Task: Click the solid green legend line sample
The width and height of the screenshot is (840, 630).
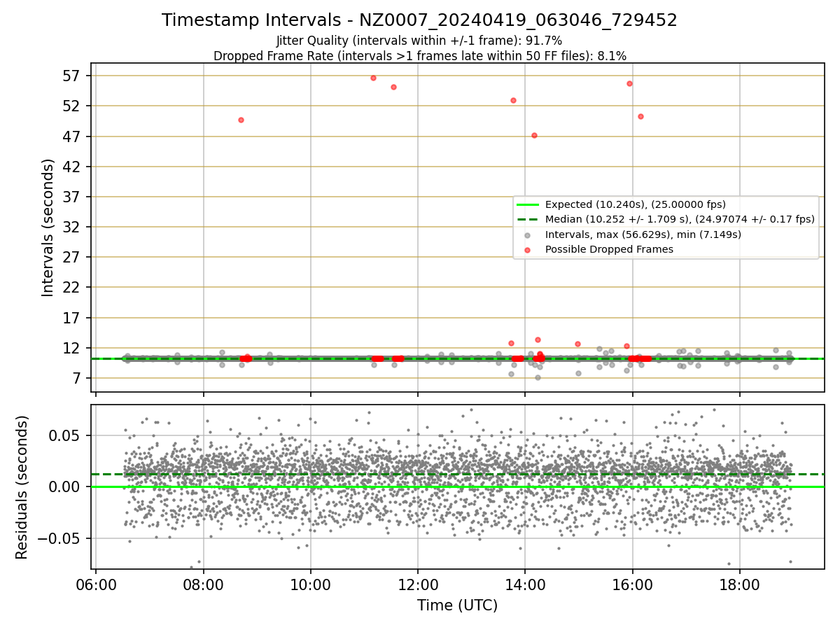Action: [528, 204]
